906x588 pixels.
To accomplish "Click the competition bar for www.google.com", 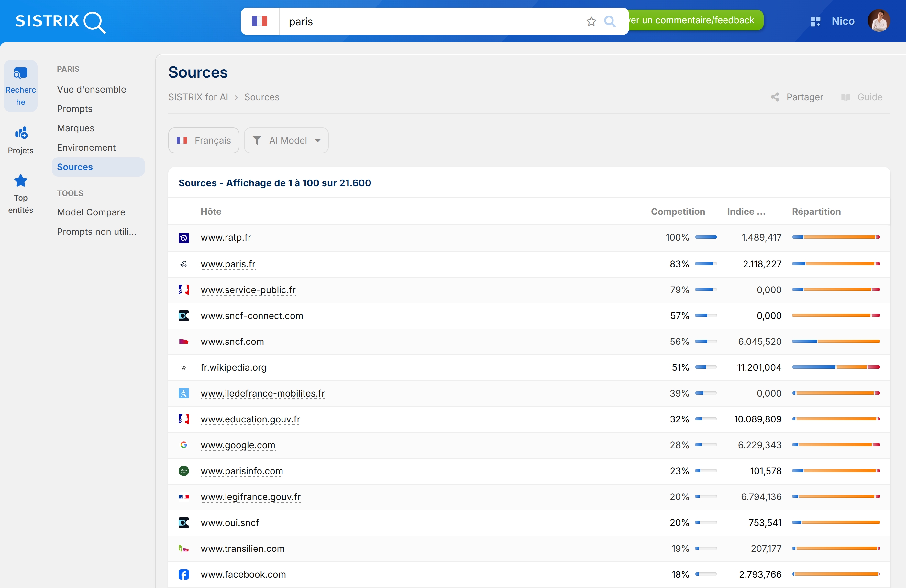I will (x=706, y=444).
